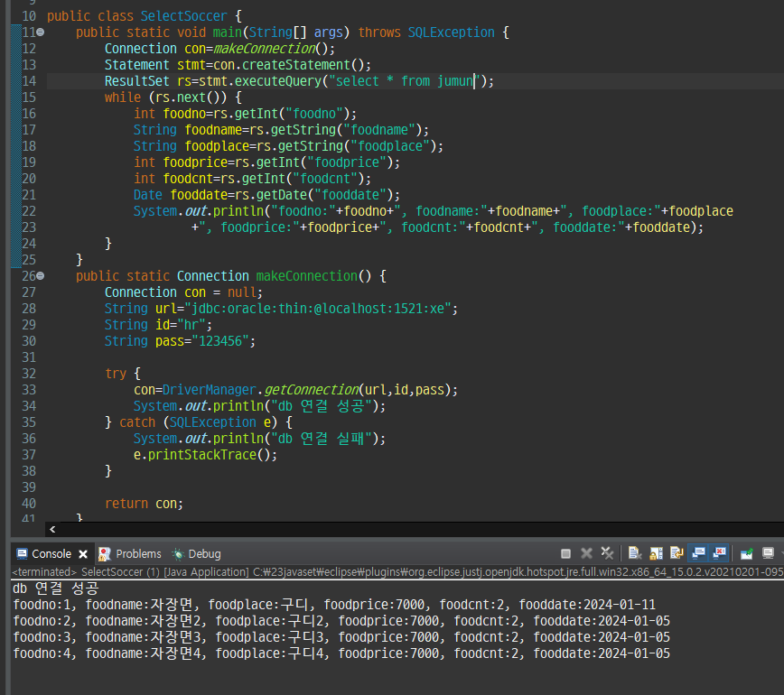Viewport: 784px width, 695px height.
Task: Close the Console view tab
Action: 83,554
